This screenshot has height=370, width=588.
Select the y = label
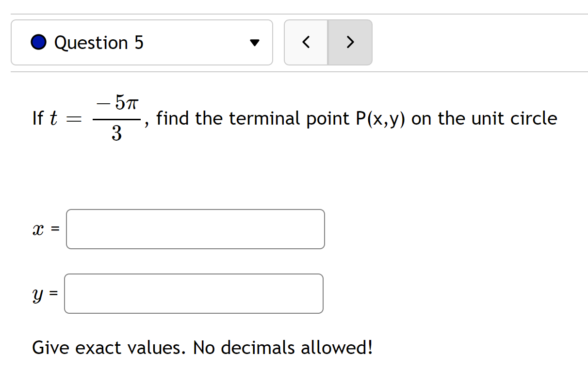(x=45, y=293)
